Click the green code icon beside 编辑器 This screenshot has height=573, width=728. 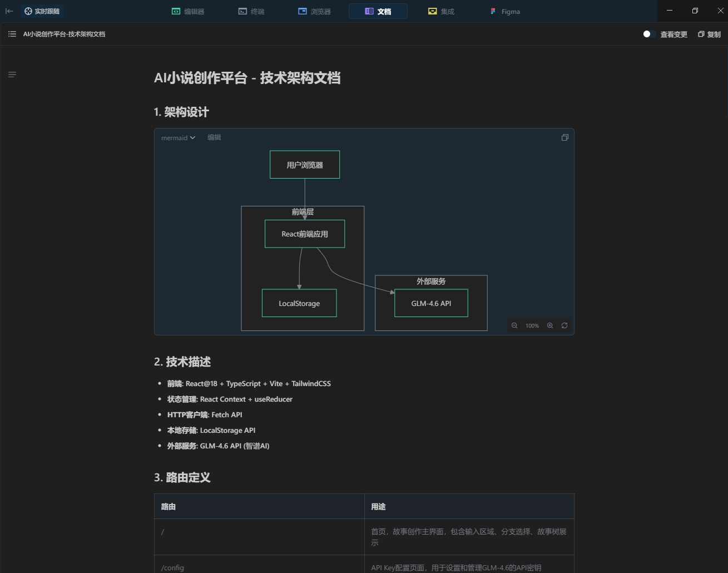pyautogui.click(x=175, y=11)
